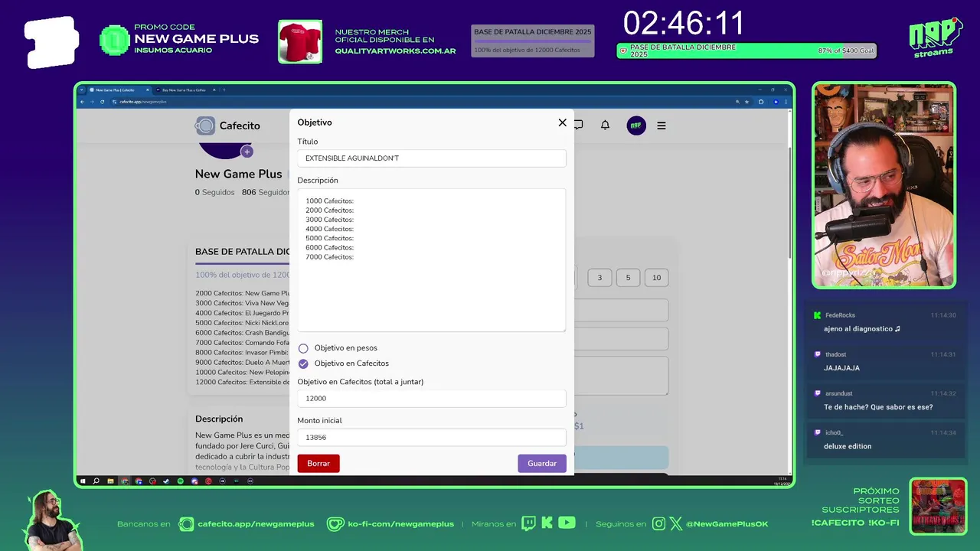This screenshot has width=980, height=551.
Task: Click the page's vertical scrollbar
Action: point(790,203)
